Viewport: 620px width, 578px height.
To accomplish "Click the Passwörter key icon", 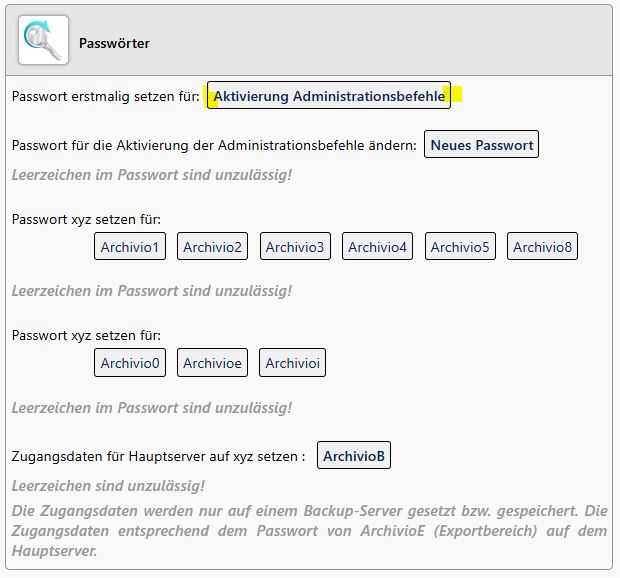I will coord(43,40).
